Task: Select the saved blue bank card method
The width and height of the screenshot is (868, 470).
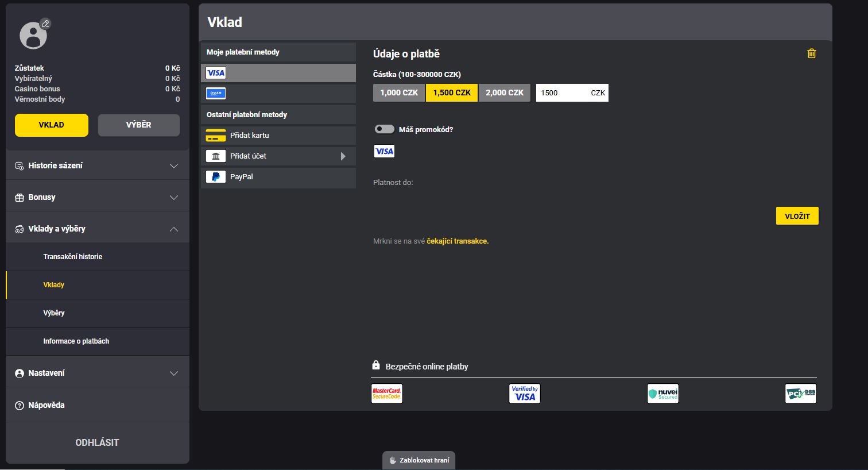Action: click(x=278, y=94)
